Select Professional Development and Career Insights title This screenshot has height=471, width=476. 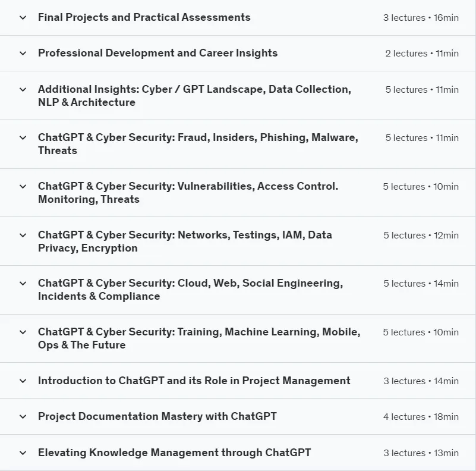[x=158, y=53]
